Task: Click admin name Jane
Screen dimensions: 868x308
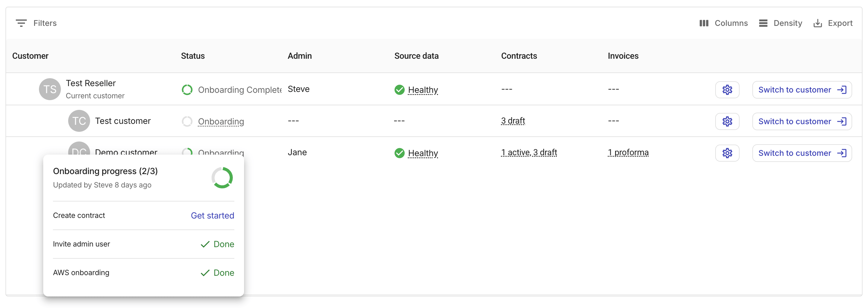Action: tap(297, 152)
